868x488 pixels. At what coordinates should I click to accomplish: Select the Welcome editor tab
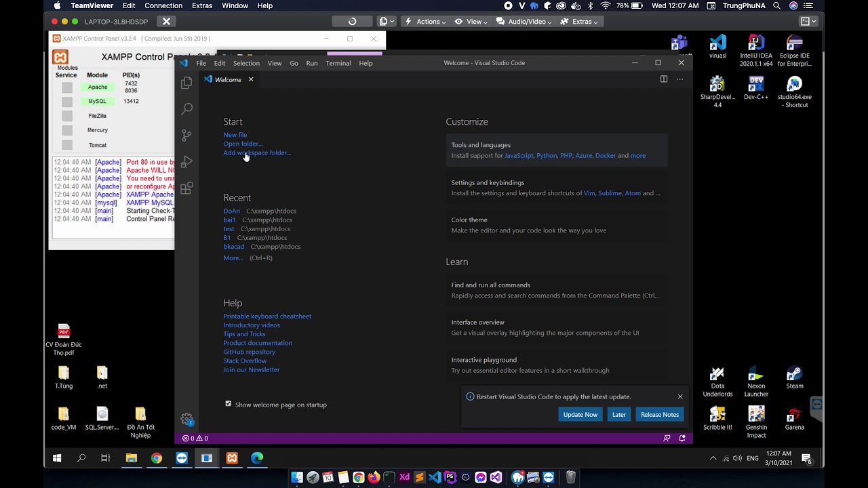coord(229,79)
